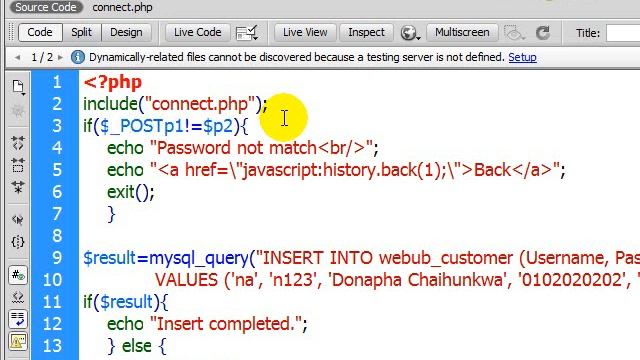Click the Balance Braces icon

pyautogui.click(x=18, y=242)
